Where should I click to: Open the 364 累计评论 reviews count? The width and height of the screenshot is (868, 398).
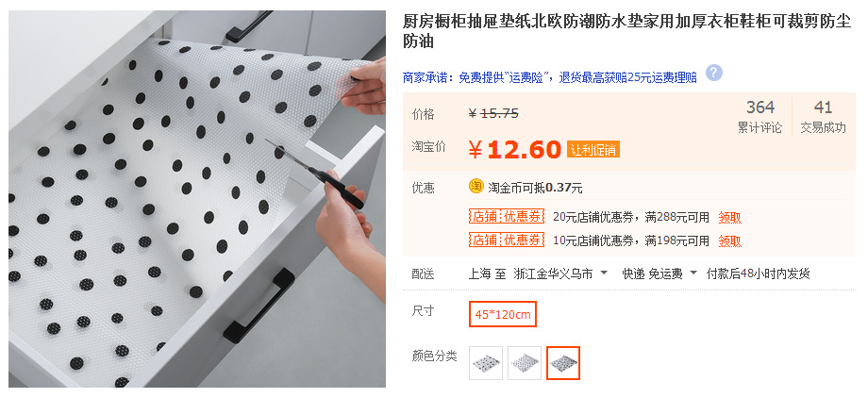pyautogui.click(x=759, y=116)
